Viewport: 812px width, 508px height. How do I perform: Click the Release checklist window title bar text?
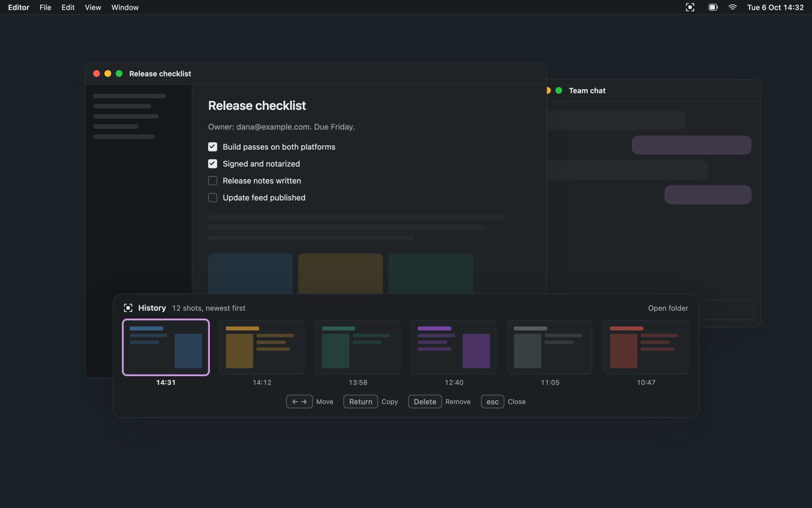click(x=160, y=74)
